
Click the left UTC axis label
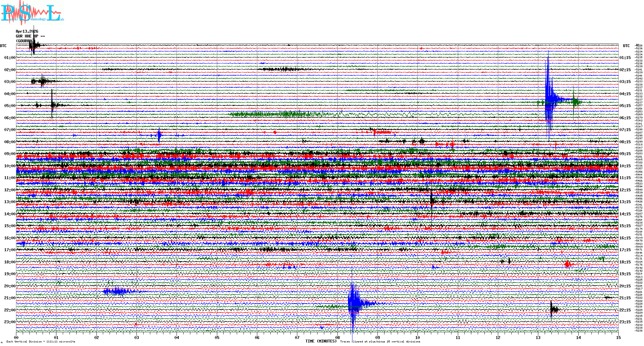(3, 46)
